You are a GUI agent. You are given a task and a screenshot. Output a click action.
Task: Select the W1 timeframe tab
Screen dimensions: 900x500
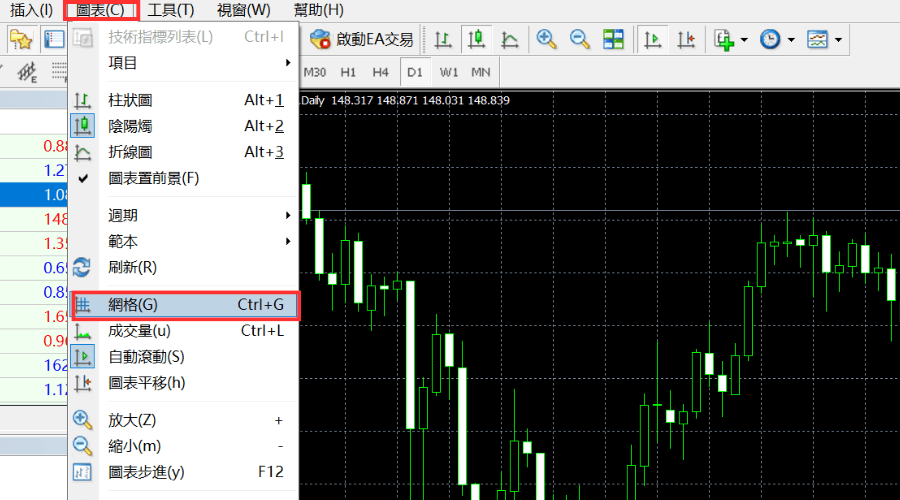tap(448, 72)
